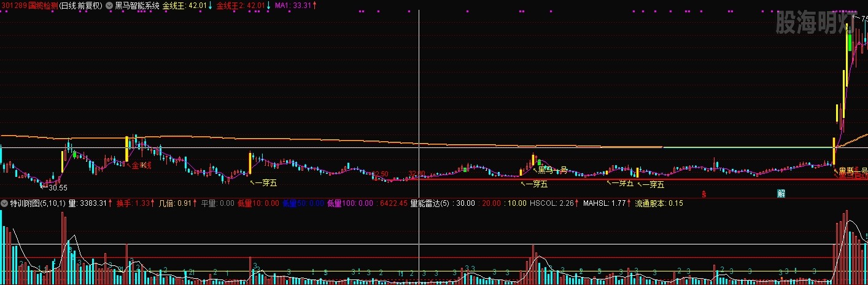Image resolution: width=868 pixels, height=285 pixels.
Task: Open the main chart indicator dropdown
Action: coord(109,5)
